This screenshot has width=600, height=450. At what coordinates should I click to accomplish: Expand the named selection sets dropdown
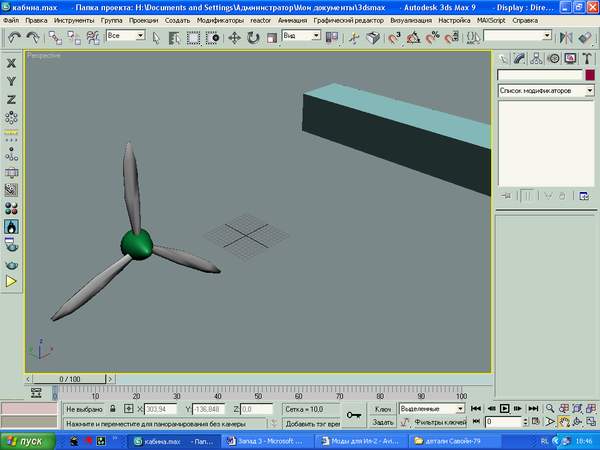[547, 36]
